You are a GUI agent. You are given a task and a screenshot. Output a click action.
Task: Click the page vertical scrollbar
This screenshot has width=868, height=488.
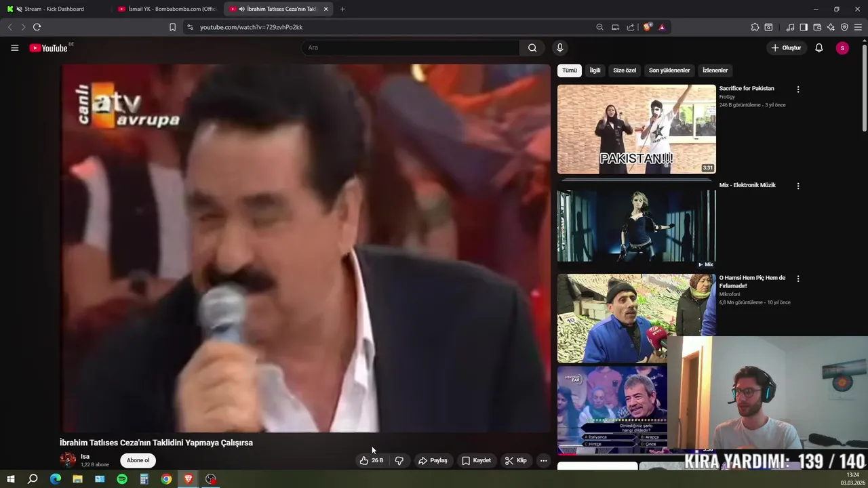click(x=865, y=88)
